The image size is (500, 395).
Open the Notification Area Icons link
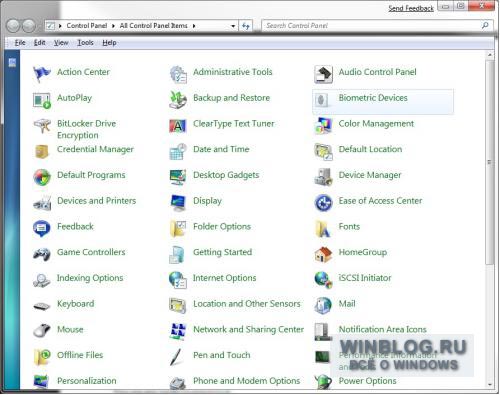382,329
